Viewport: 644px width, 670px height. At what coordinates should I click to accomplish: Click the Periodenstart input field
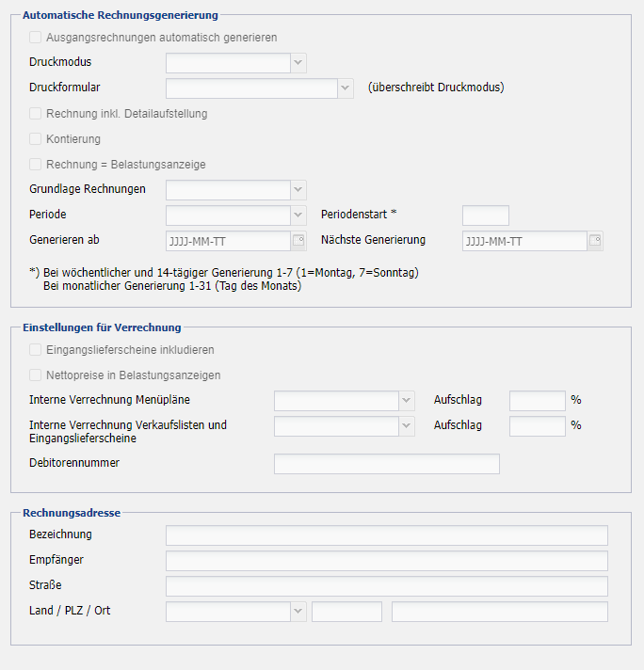point(485,215)
